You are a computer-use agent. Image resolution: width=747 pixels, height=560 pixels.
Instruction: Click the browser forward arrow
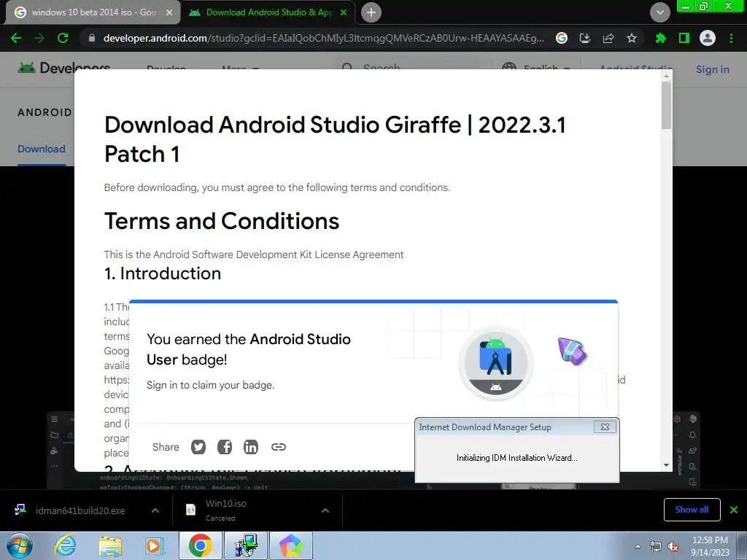(39, 38)
